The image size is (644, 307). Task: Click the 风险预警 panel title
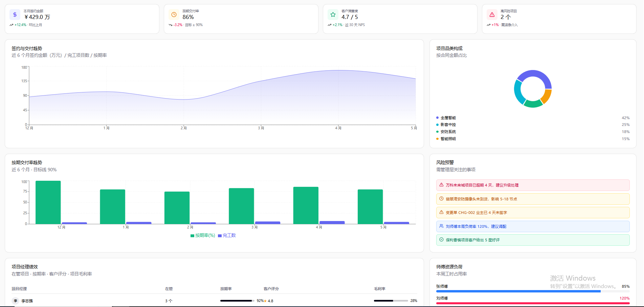click(445, 162)
